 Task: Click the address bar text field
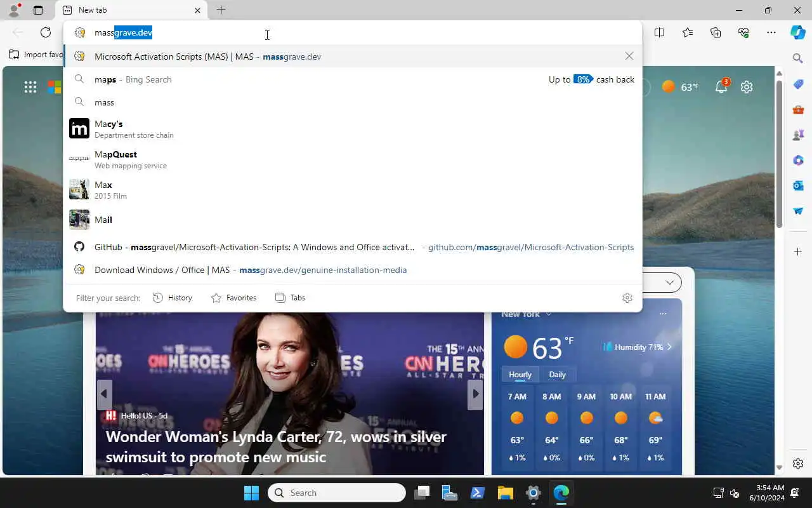click(352, 32)
